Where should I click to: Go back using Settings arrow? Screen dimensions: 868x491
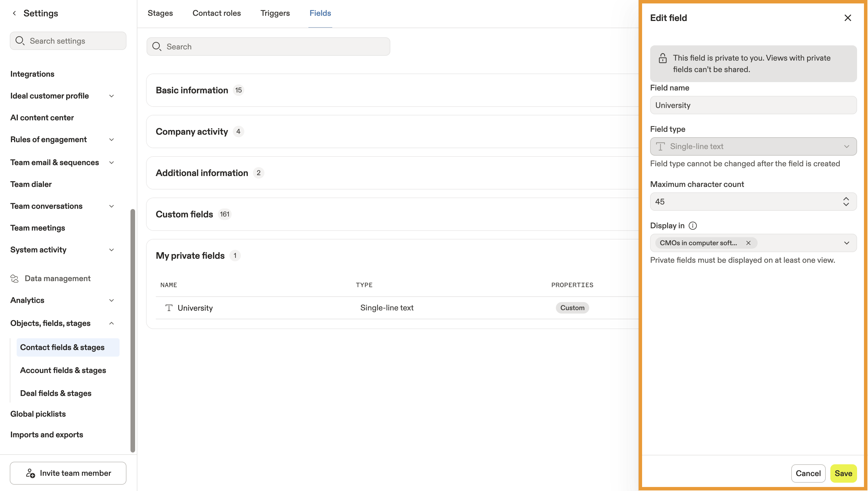(x=14, y=13)
